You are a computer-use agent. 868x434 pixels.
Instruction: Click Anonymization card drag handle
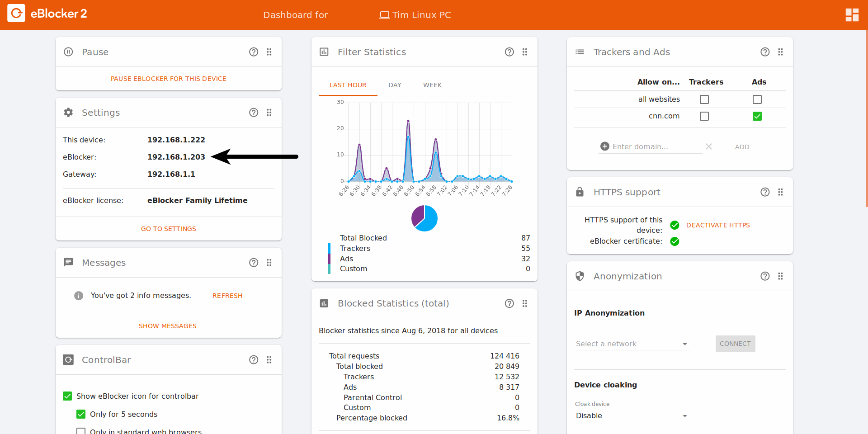click(780, 276)
